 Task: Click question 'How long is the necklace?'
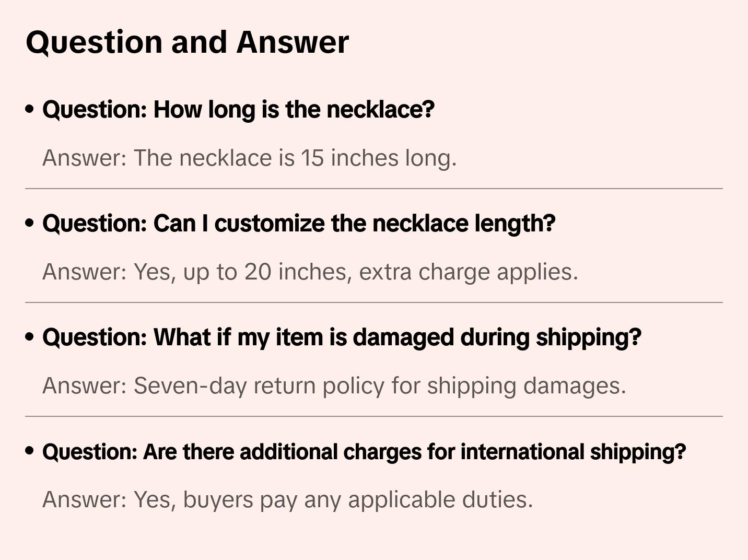point(238,110)
